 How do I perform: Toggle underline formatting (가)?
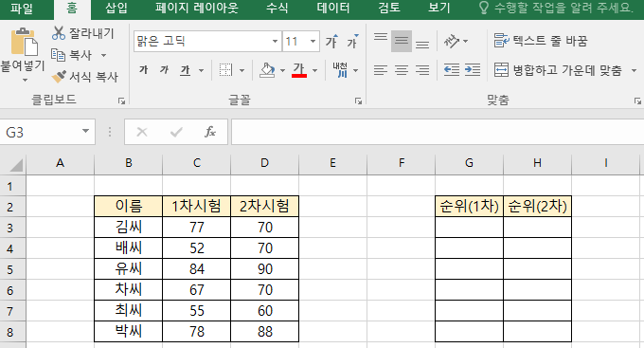coord(186,70)
